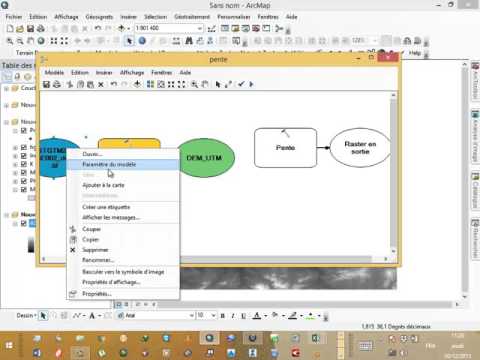The height and width of the screenshot is (360, 480).
Task: Toggle the first layer checkbox under third group
Action: tap(24, 130)
